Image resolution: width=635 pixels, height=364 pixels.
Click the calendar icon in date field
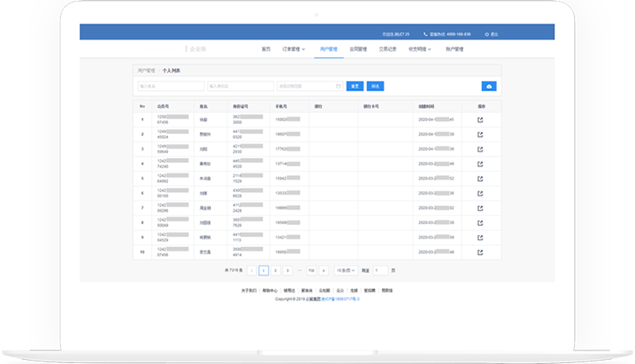[x=338, y=86]
